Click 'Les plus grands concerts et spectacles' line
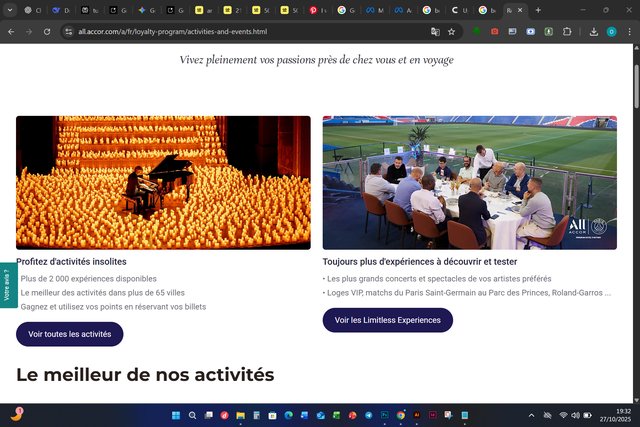The width and height of the screenshot is (640, 427). point(437,279)
